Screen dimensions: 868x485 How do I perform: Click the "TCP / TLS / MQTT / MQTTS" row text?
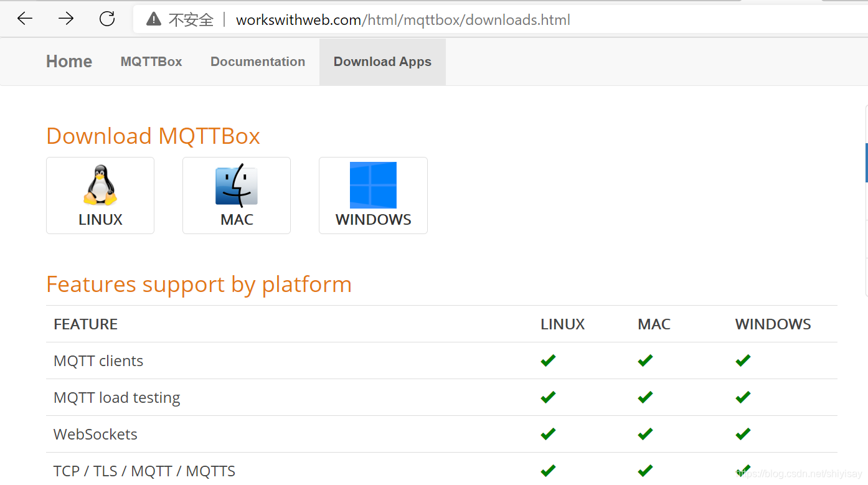point(144,471)
